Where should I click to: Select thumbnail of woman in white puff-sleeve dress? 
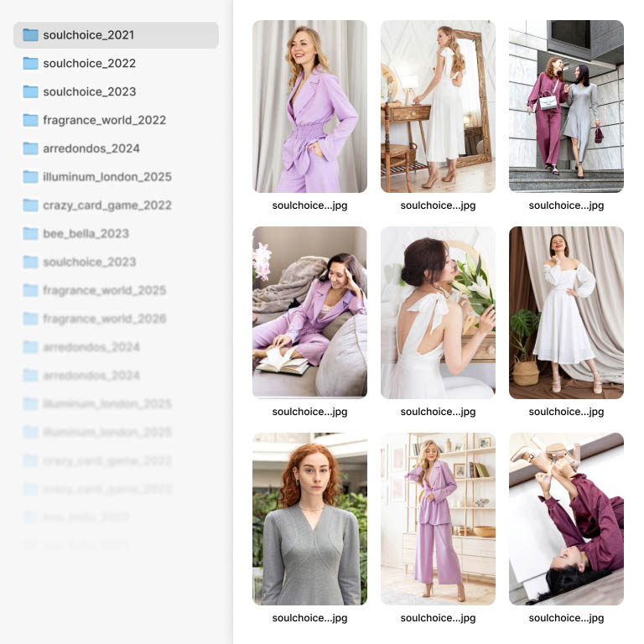click(x=566, y=313)
